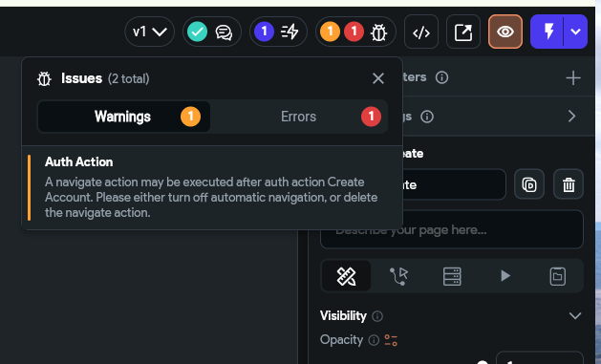Viewport: 601px width, 364px height.
Task: Click the open in new window icon
Action: click(x=463, y=32)
